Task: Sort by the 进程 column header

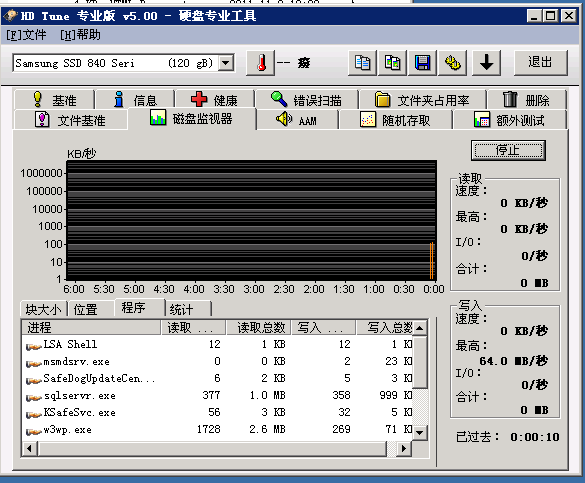Action: [91, 327]
